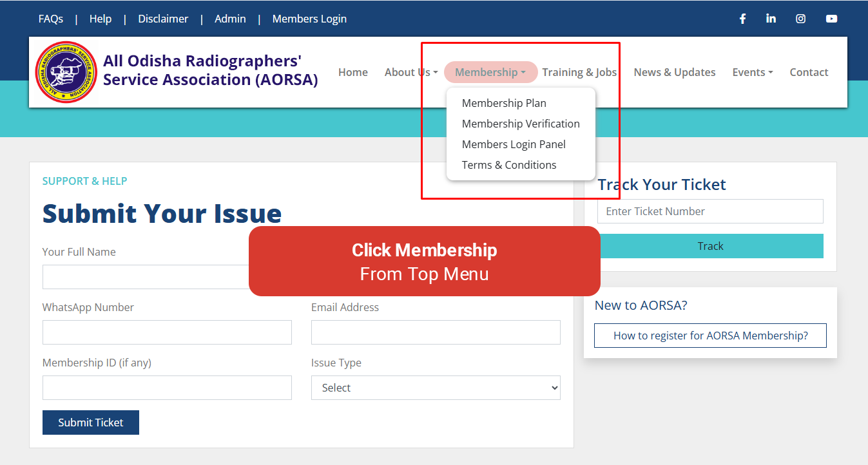
Task: Open the LinkedIn social icon
Action: (x=771, y=19)
